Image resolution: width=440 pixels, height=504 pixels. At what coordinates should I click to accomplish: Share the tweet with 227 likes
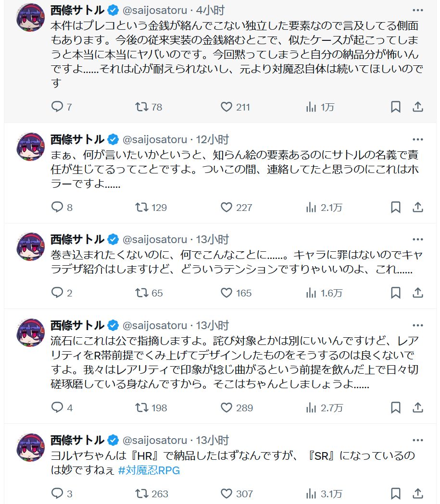pos(417,208)
